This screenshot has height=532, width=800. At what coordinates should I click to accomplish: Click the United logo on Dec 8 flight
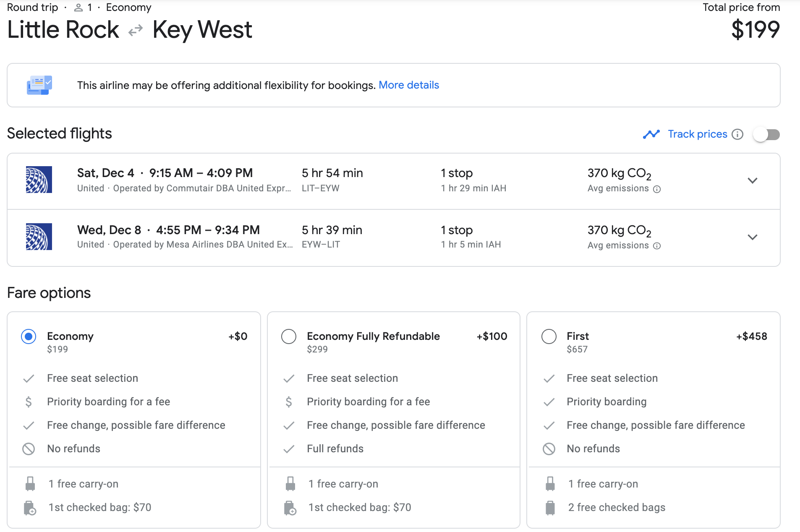point(39,237)
